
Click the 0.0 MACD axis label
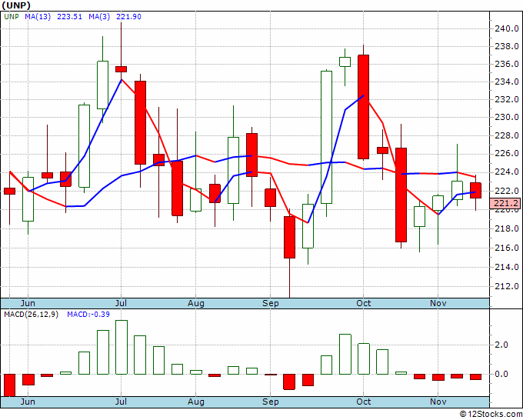point(501,375)
